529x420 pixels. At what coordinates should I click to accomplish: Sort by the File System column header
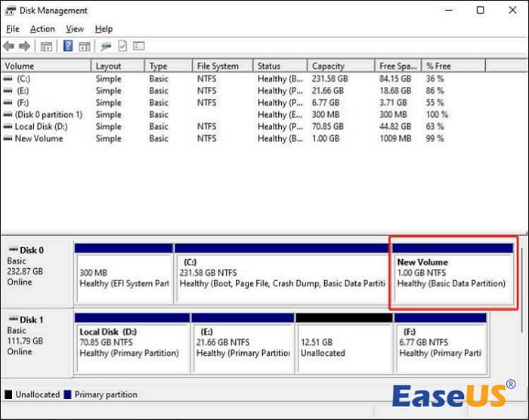pyautogui.click(x=217, y=66)
